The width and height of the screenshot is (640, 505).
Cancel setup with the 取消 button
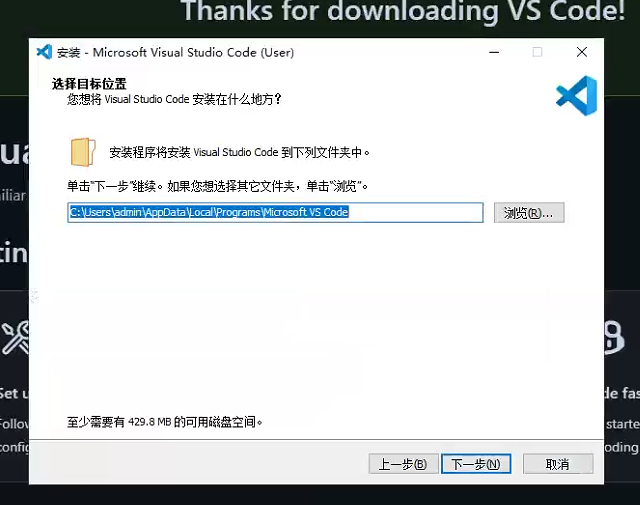pyautogui.click(x=557, y=464)
